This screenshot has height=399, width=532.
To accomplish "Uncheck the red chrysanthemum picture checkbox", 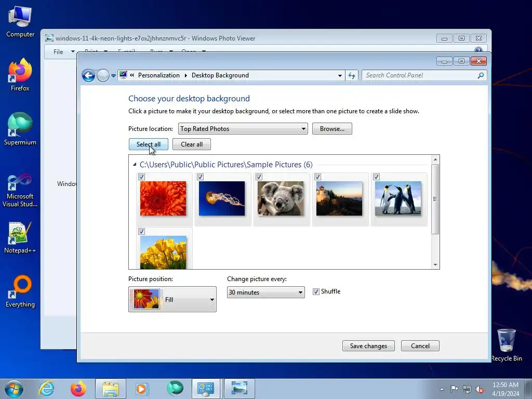I will pos(142,177).
